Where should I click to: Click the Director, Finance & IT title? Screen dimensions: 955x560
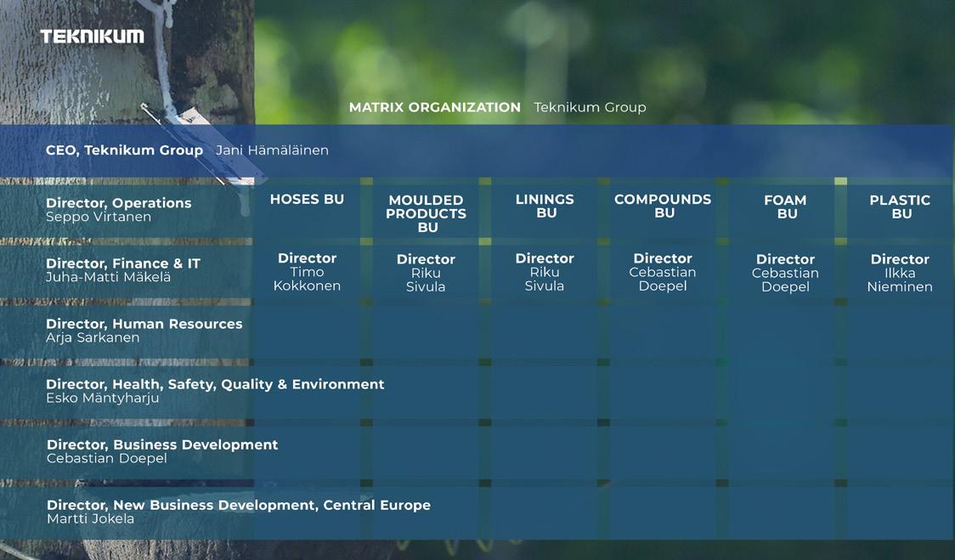tap(123, 263)
